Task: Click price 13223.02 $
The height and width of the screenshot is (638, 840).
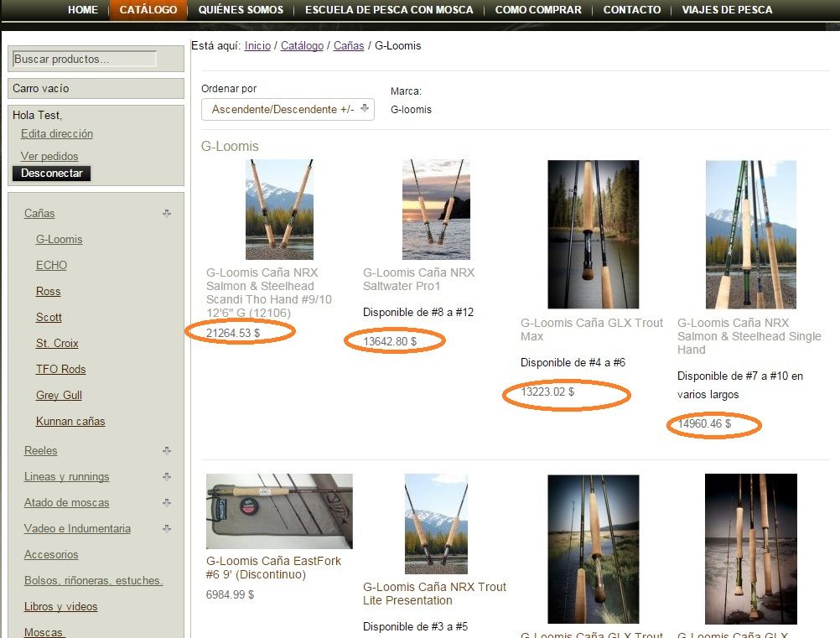Action: [547, 392]
